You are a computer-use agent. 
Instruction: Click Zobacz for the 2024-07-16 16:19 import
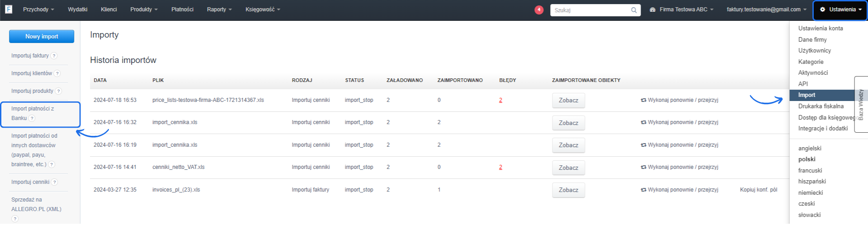pos(568,145)
